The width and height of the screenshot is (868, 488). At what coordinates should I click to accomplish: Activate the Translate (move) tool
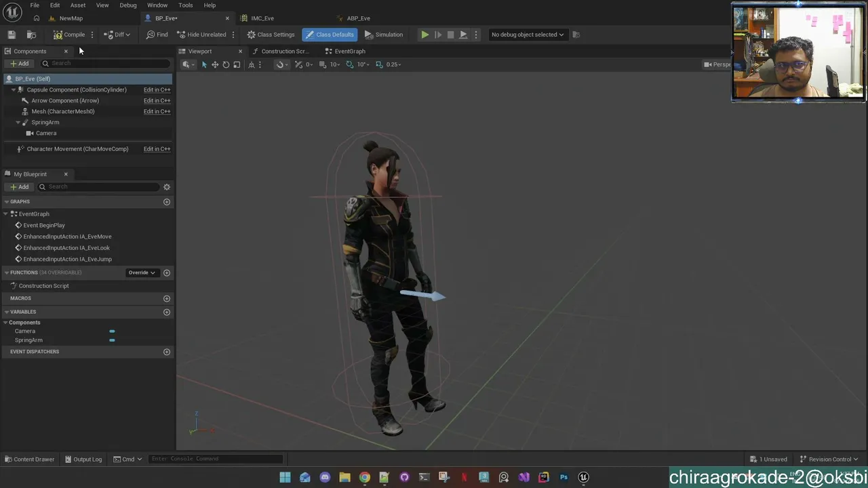(215, 64)
